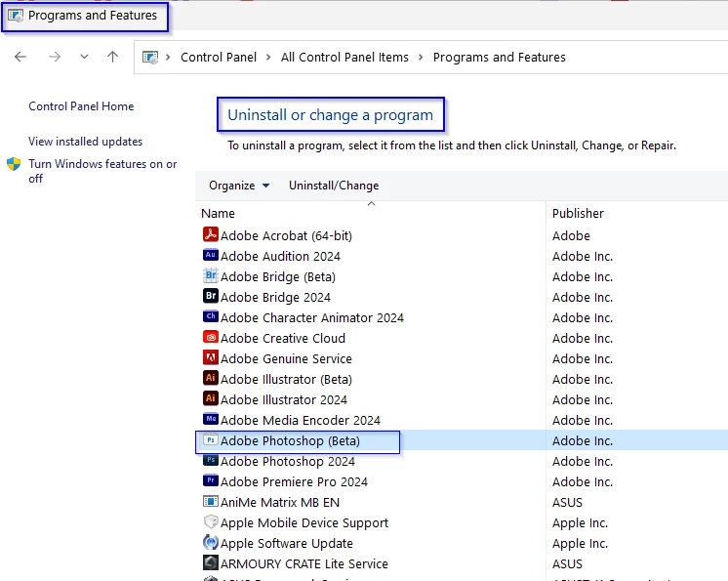Click the Adobe Photoshop (Beta) icon
The height and width of the screenshot is (581, 728).
211,439
